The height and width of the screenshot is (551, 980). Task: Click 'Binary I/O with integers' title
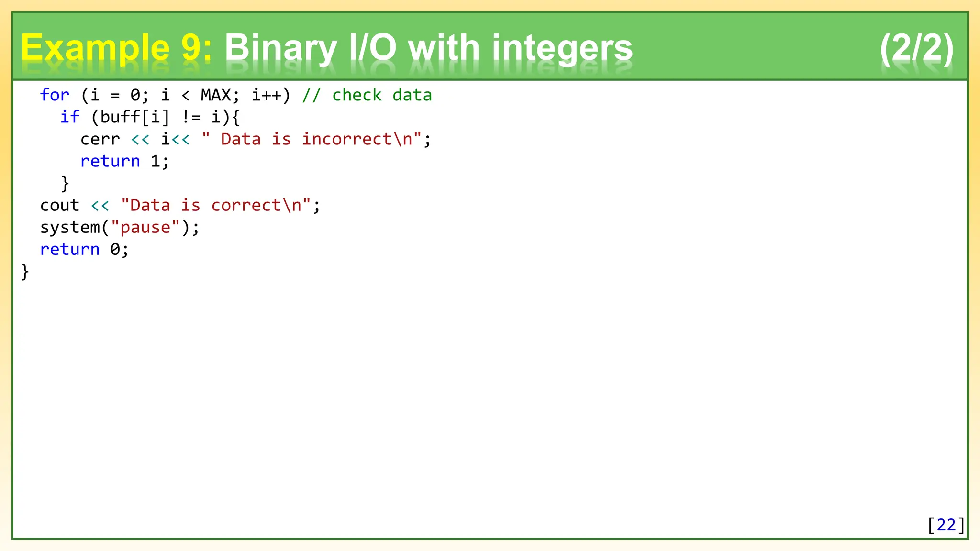(428, 48)
